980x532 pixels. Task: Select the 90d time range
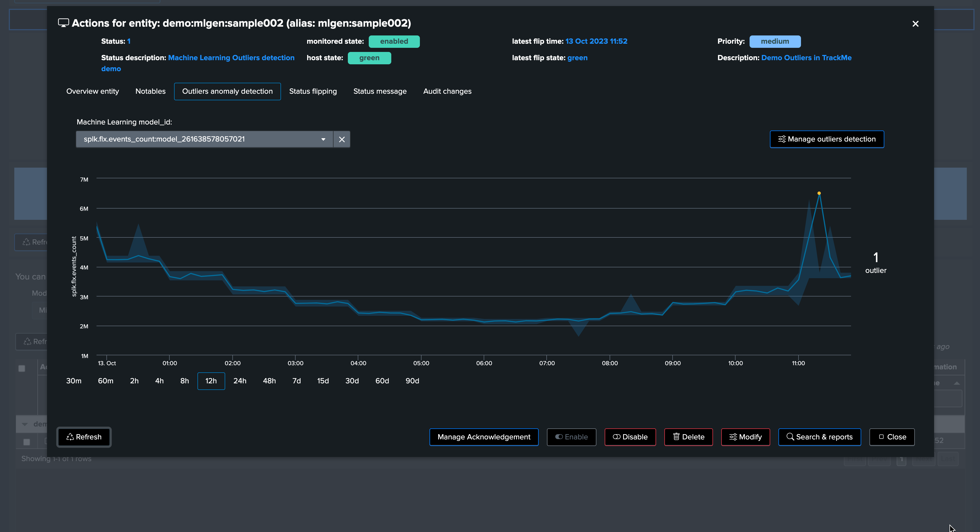(412, 381)
